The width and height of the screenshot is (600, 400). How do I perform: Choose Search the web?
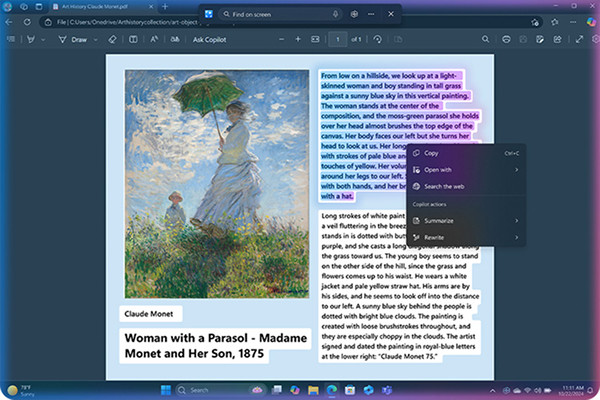pyautogui.click(x=466, y=186)
